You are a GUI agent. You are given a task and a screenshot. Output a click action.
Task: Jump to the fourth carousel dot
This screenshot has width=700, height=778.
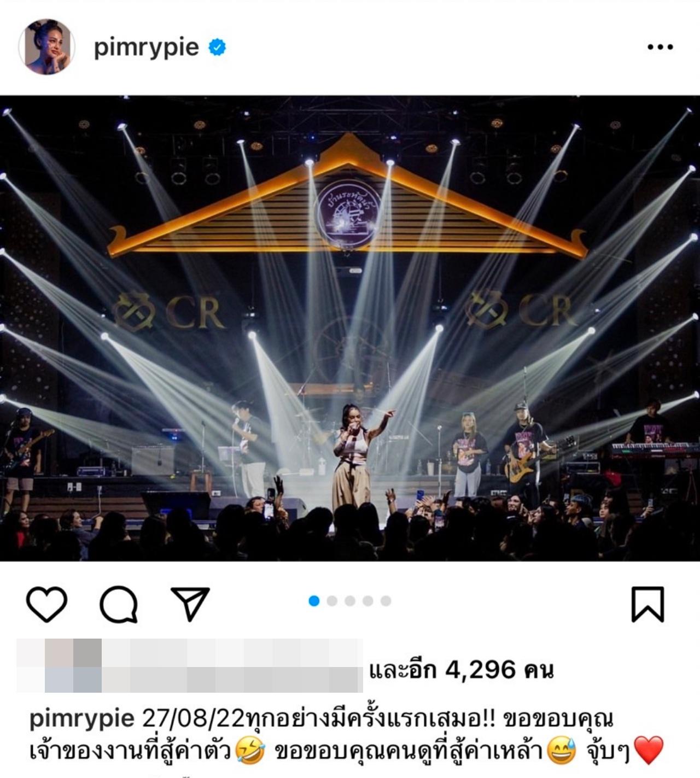coord(368,601)
